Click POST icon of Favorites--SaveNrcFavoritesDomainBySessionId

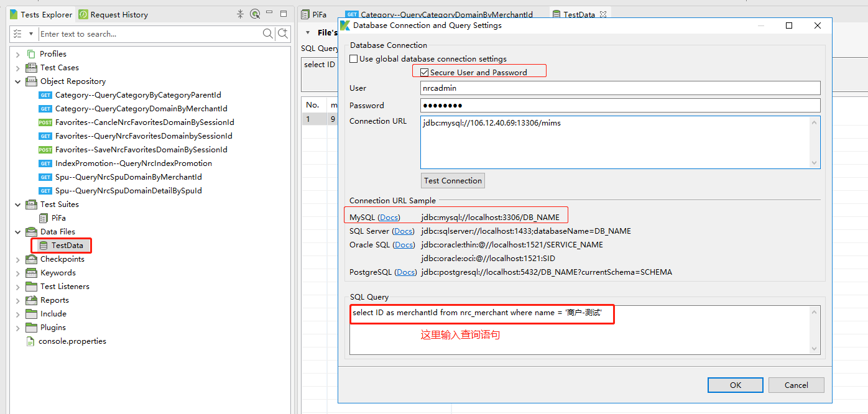[x=45, y=150]
